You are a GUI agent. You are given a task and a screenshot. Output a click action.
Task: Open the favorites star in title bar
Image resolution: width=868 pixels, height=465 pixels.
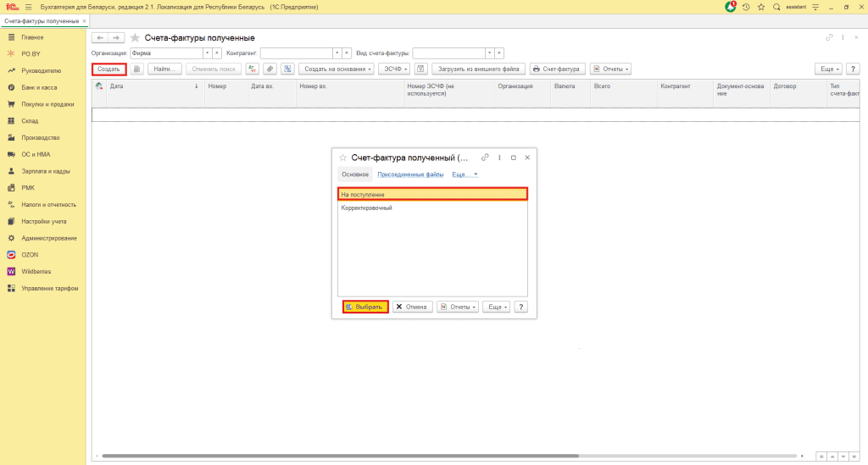[x=761, y=7]
